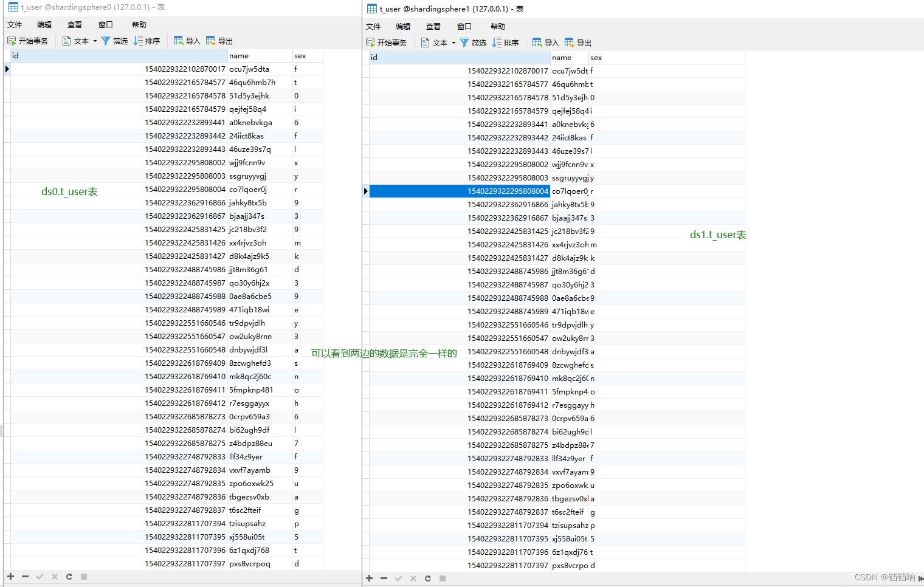
Task: Open the 帮助 menu in shardingsphere1 window
Action: (498, 27)
